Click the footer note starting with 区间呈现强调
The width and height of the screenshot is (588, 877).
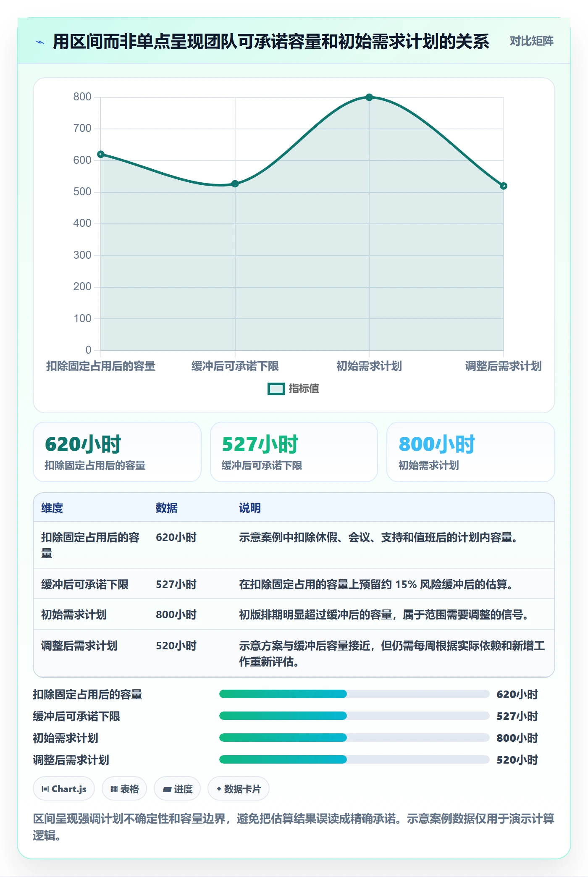[x=294, y=827]
